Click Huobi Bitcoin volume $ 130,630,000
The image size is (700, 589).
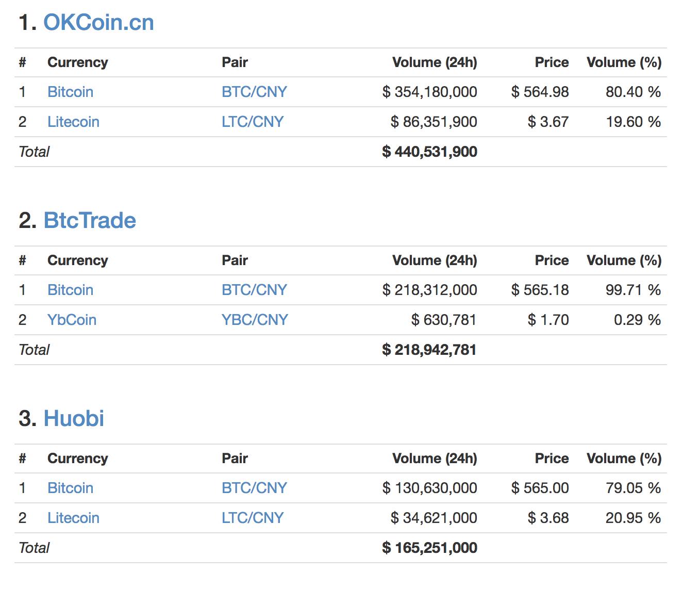click(x=429, y=488)
